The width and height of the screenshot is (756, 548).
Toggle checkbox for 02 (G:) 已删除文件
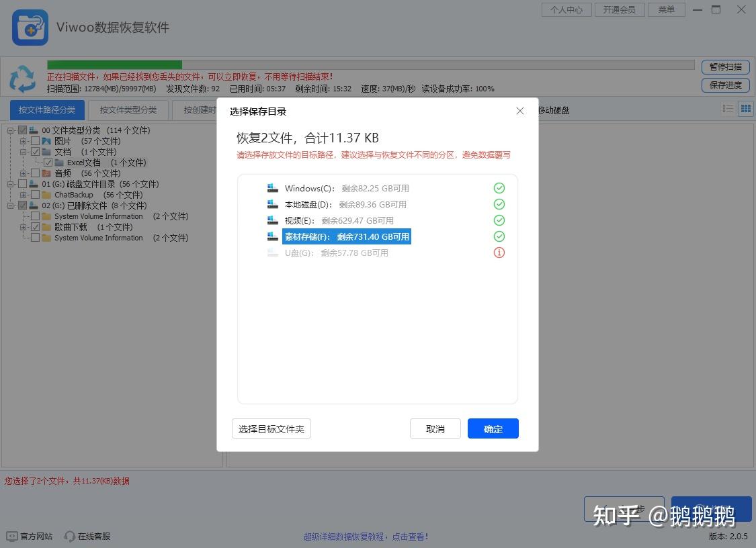point(22,205)
